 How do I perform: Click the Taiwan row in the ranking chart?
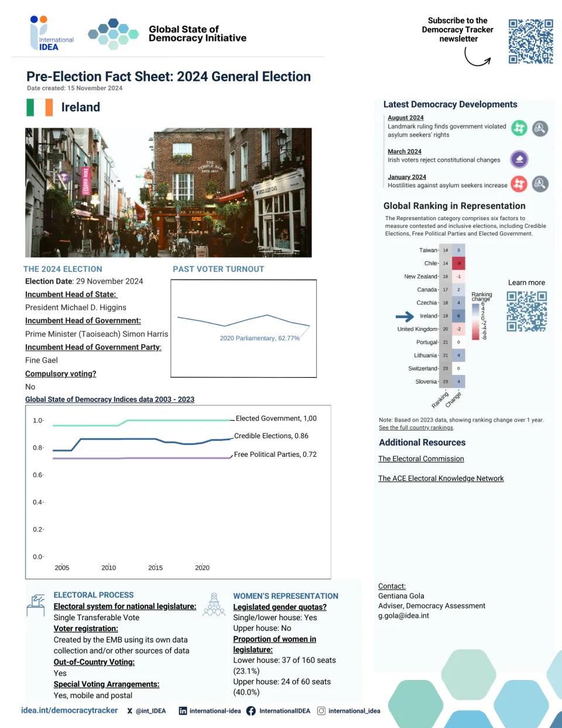pyautogui.click(x=442, y=250)
